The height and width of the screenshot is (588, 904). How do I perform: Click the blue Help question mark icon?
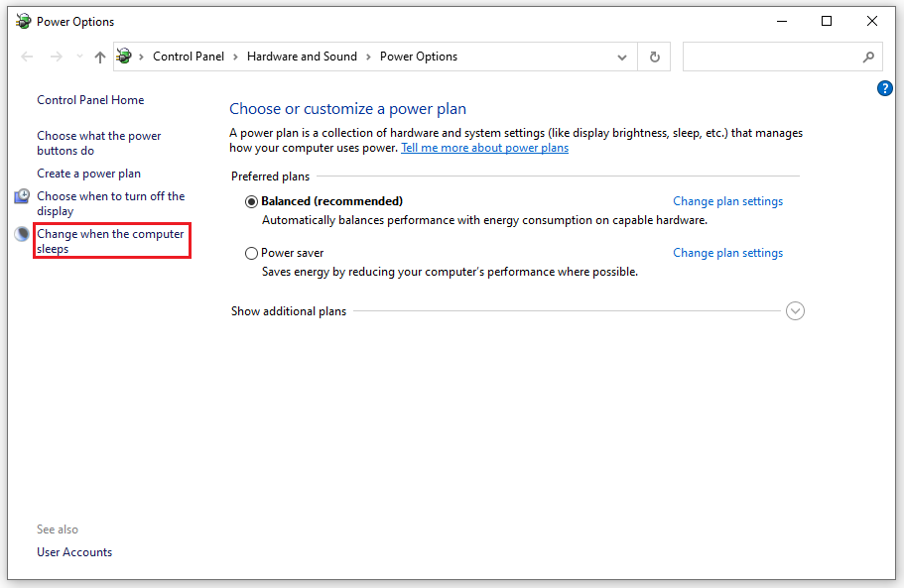click(885, 89)
